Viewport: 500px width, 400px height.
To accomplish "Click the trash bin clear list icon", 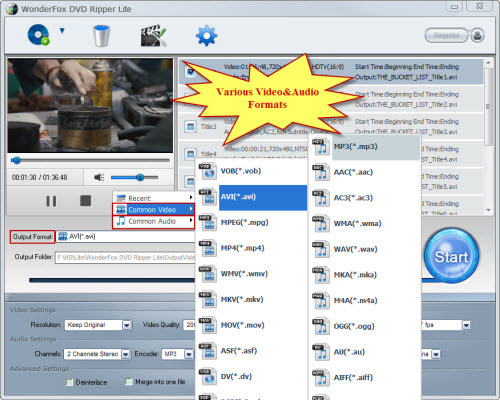I will [x=101, y=35].
